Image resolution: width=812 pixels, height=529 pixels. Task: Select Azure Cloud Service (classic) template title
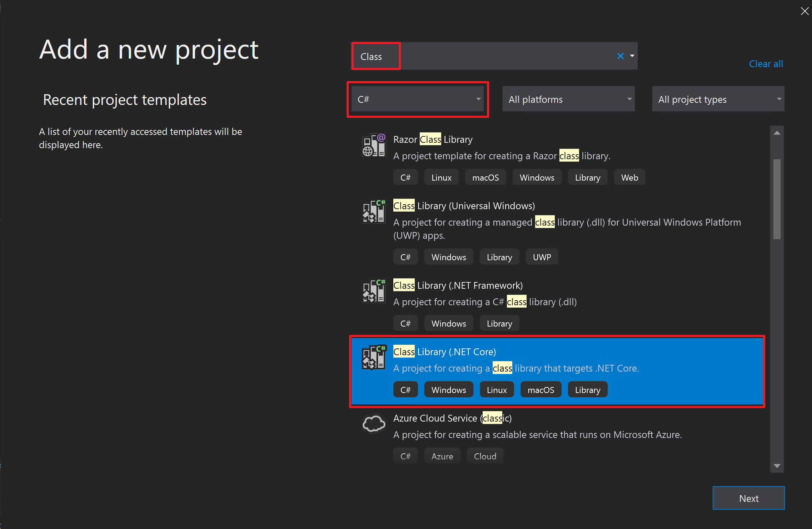coord(452,418)
